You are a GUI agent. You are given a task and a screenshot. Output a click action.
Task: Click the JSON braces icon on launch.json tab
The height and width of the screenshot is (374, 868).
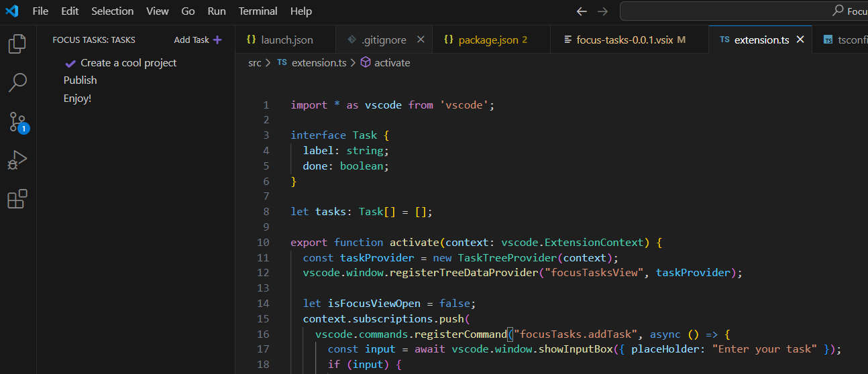(x=252, y=40)
